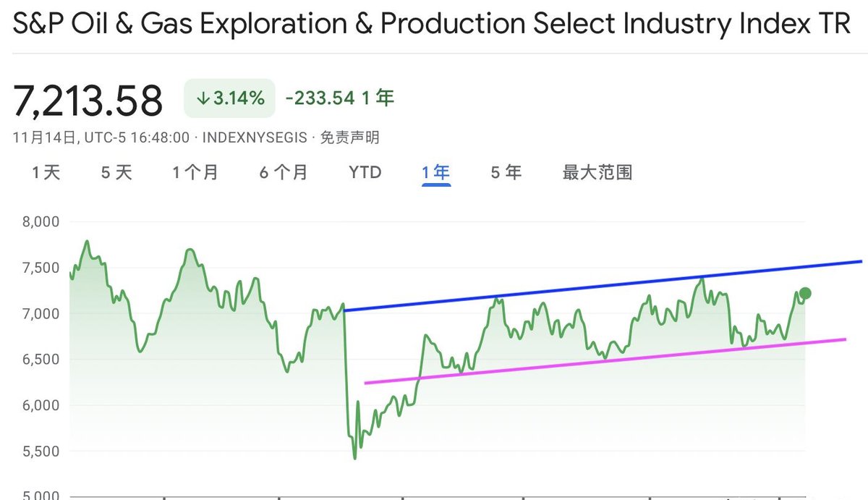Select the 1个月 chart view
This screenshot has height=500, width=868.
tap(195, 172)
